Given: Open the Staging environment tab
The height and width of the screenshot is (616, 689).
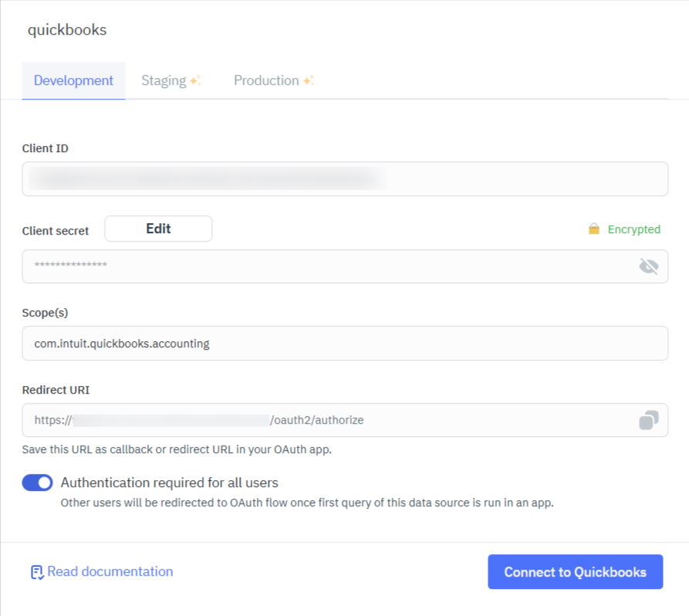Looking at the screenshot, I should 171,80.
